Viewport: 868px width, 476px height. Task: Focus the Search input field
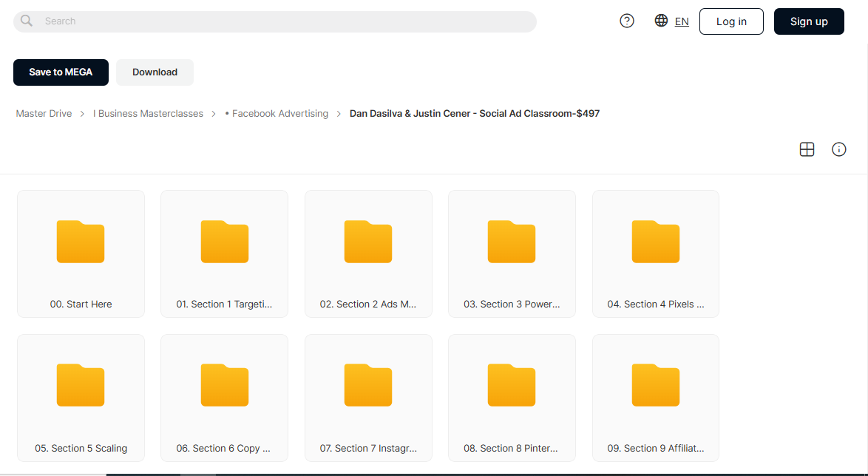pos(274,21)
